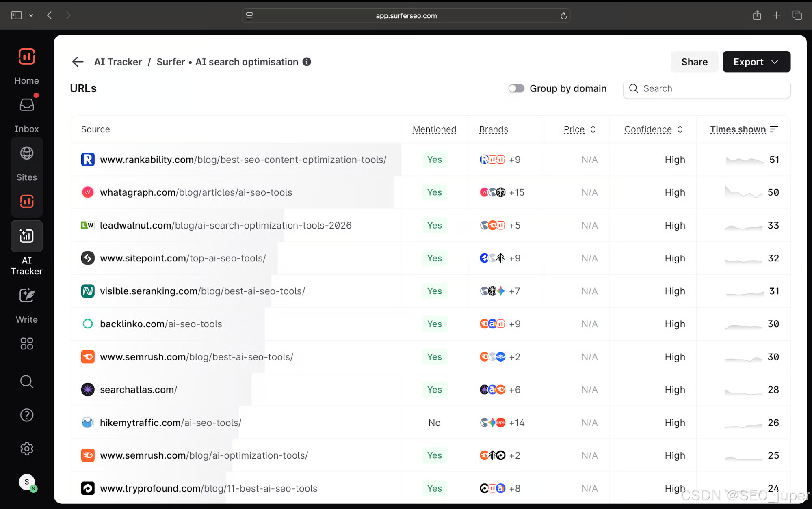This screenshot has height=509, width=812.
Task: Toggle Group by domain switch
Action: 516,88
